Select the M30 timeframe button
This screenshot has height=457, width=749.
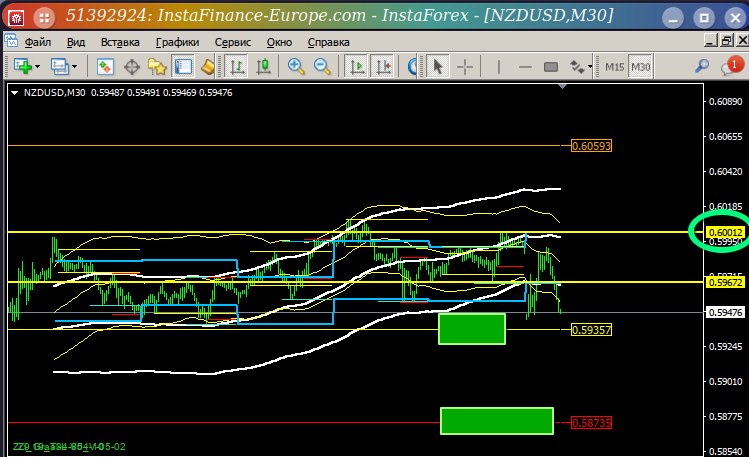click(640, 67)
